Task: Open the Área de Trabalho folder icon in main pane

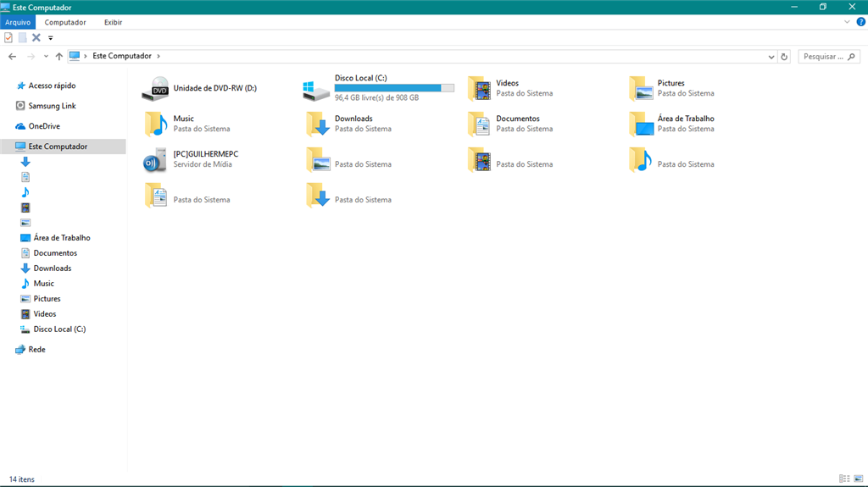Action: tap(641, 124)
